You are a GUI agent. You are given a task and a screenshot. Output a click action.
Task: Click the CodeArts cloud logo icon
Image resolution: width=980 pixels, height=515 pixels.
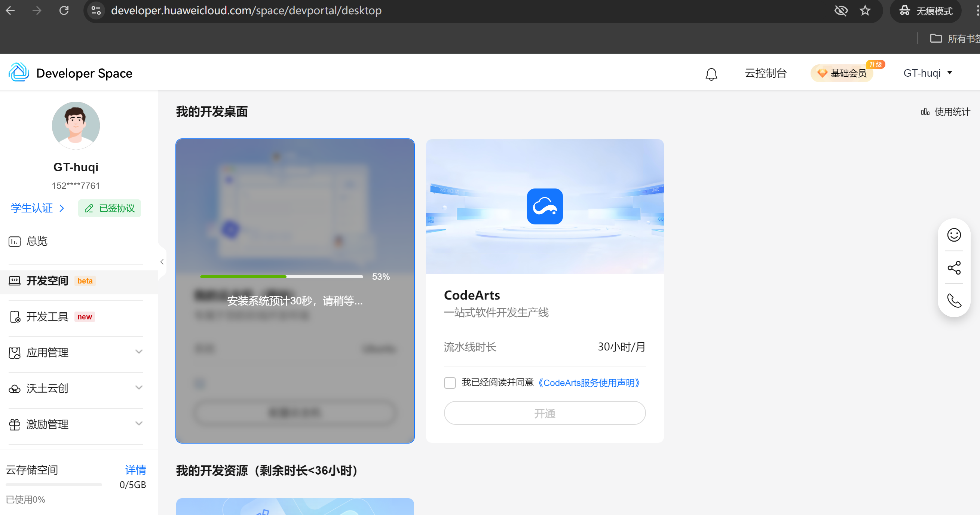point(544,206)
